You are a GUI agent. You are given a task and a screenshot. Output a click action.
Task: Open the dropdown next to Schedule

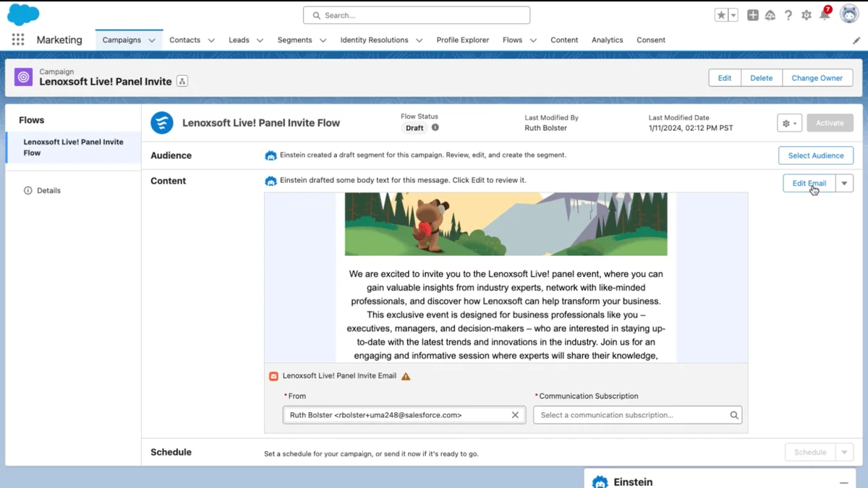point(844,453)
